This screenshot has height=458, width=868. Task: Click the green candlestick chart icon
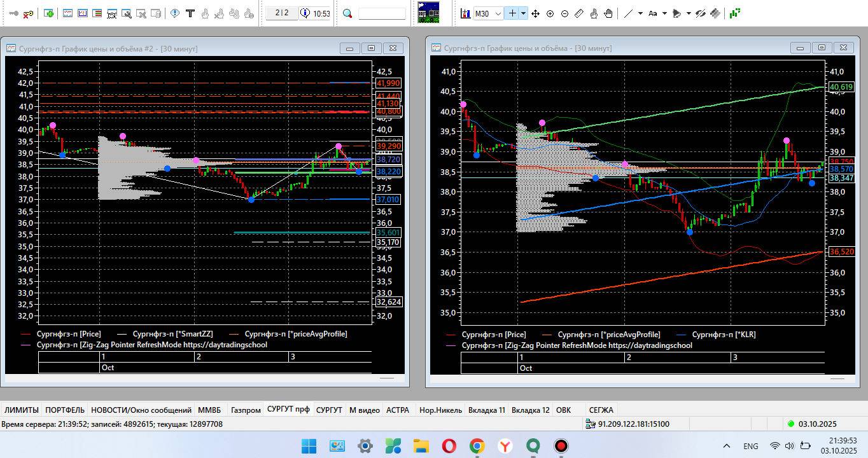735,13
